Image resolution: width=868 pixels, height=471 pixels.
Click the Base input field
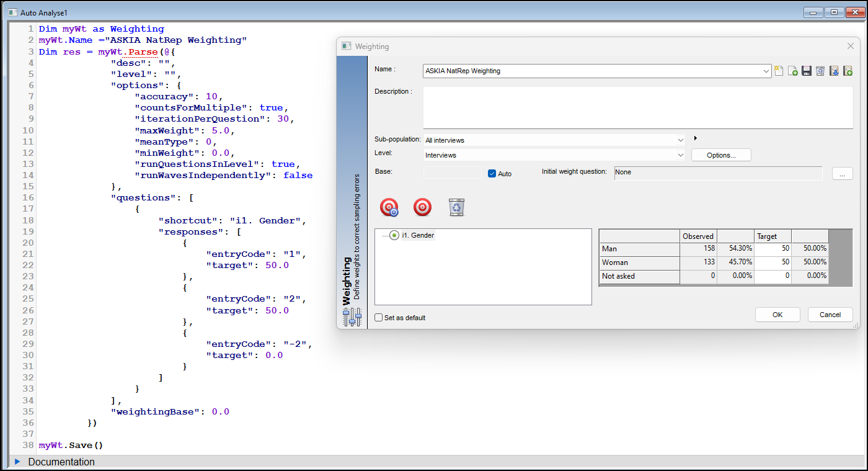point(452,173)
